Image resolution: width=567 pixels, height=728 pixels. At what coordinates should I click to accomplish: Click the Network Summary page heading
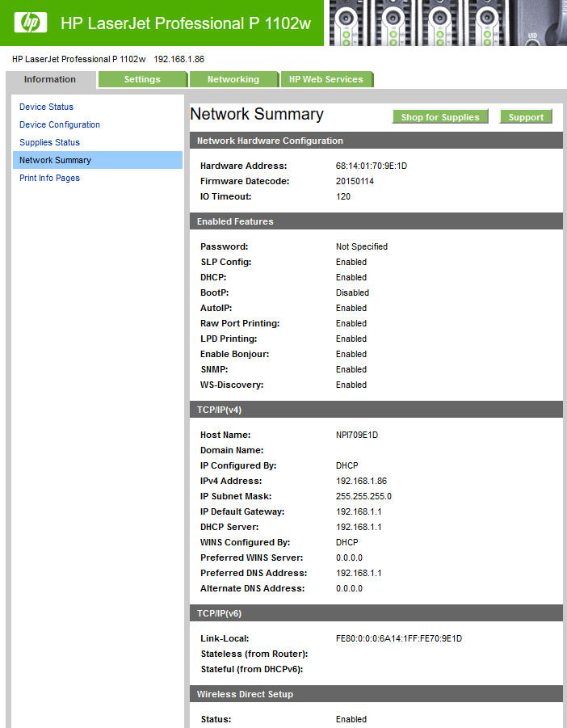[257, 115]
